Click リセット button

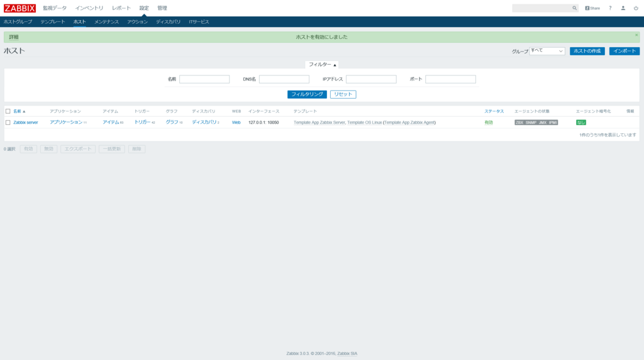pos(343,94)
